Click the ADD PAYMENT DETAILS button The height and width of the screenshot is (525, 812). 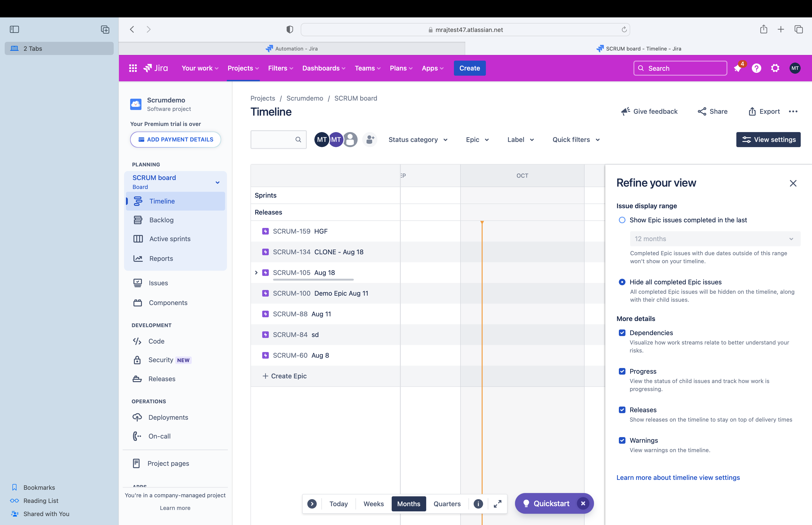(175, 139)
